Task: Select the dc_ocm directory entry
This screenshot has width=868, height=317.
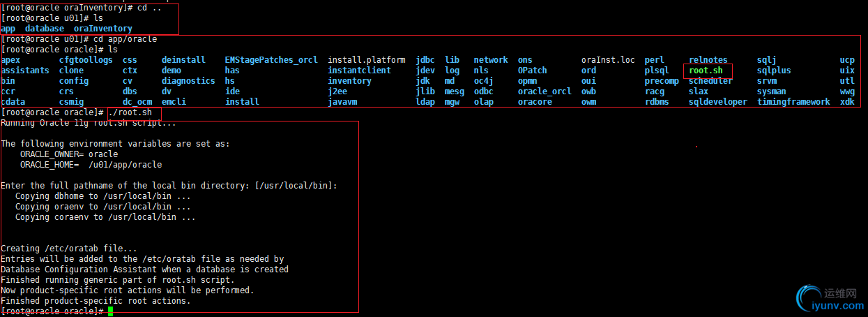Action: (137, 102)
